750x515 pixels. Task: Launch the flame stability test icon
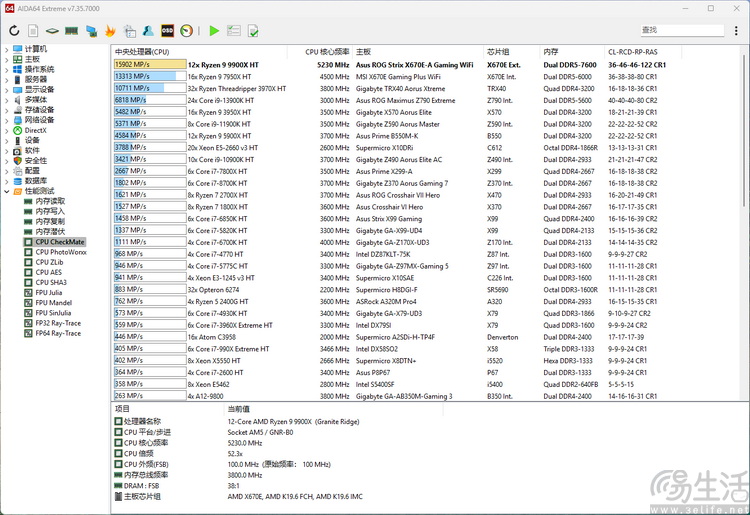pos(110,31)
